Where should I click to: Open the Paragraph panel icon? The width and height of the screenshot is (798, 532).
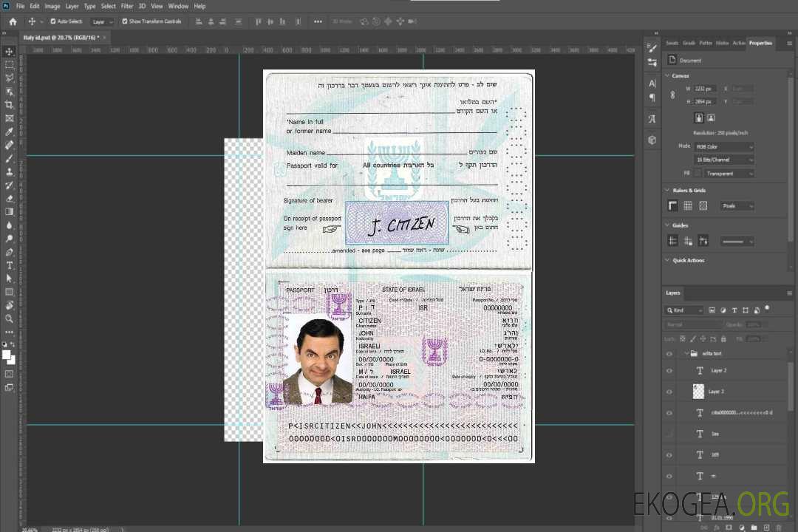[652, 98]
